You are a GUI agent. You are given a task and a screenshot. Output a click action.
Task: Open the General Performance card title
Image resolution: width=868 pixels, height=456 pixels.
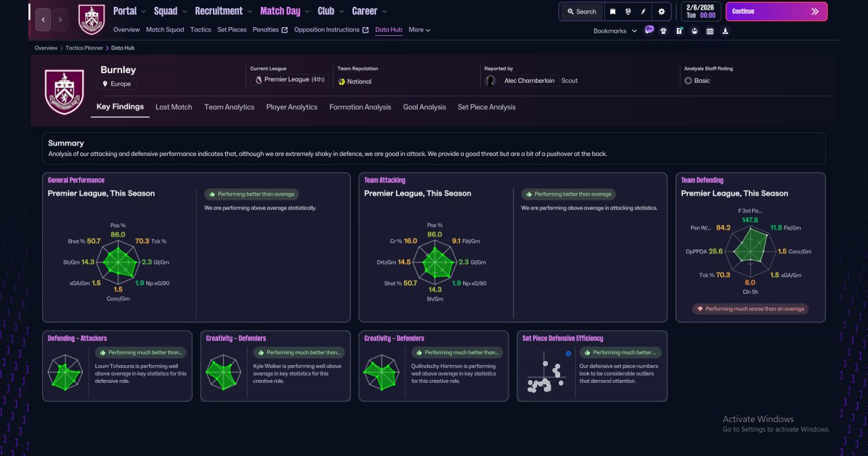(76, 180)
